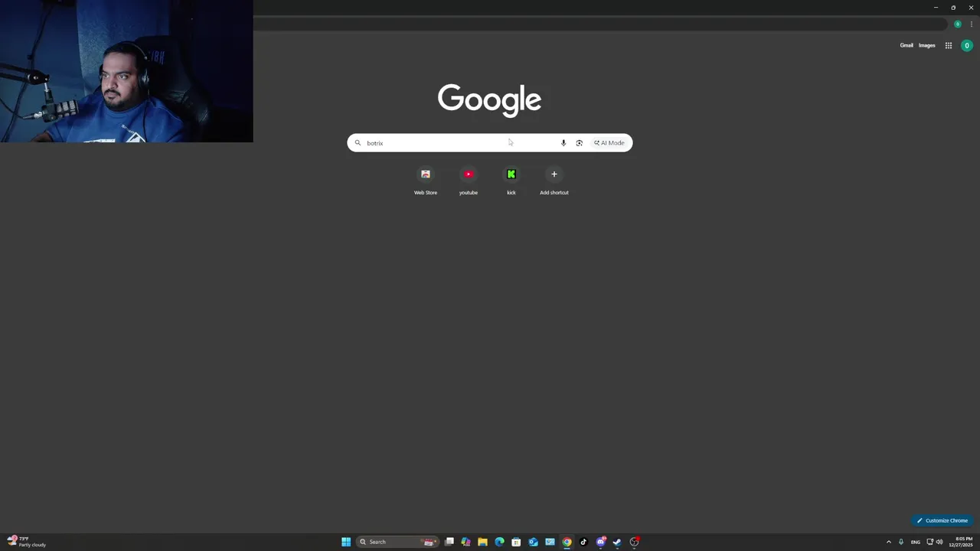Start voice search with the microphone icon
The width and height of the screenshot is (980, 551).
[563, 143]
